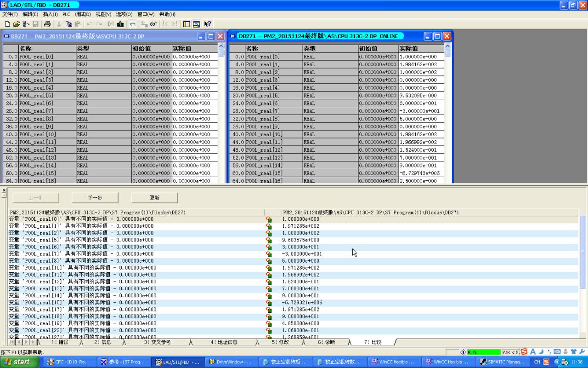Switch to the 1: 错误 tab
Screen dimensions: 588x368
point(60,342)
